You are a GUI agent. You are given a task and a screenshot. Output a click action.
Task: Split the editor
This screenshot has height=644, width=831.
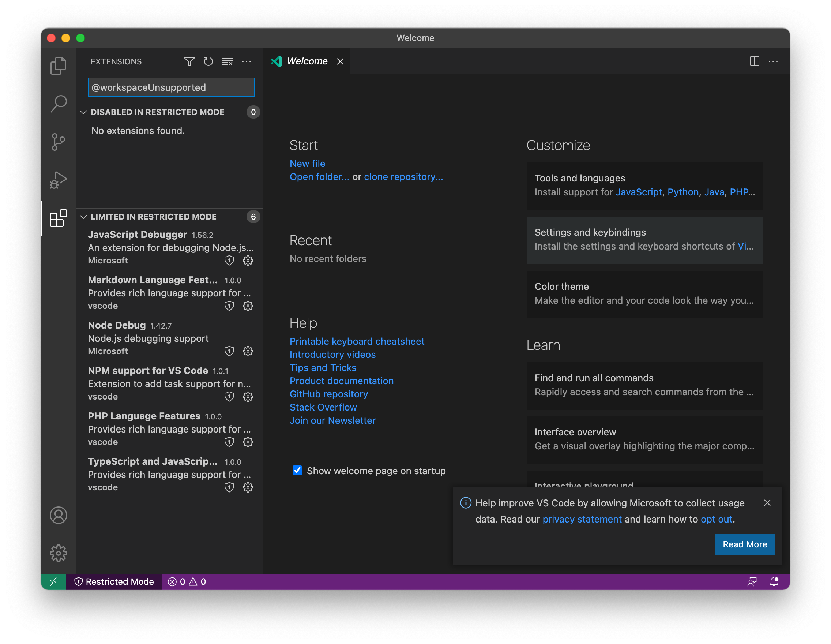755,61
